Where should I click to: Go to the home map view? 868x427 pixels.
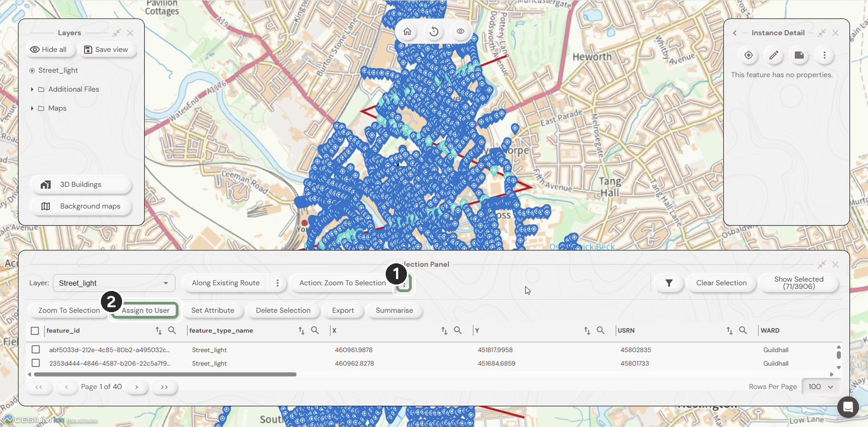407,31
